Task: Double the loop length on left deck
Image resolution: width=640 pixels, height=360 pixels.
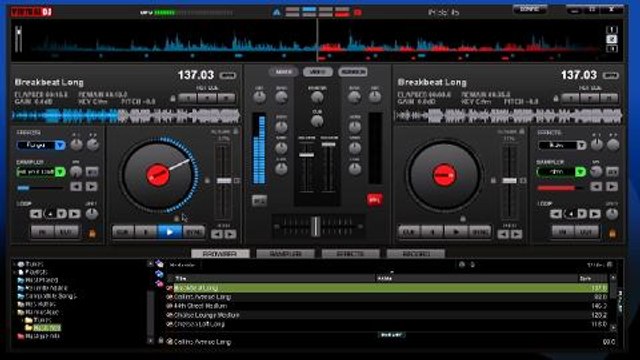Action: tap(75, 213)
